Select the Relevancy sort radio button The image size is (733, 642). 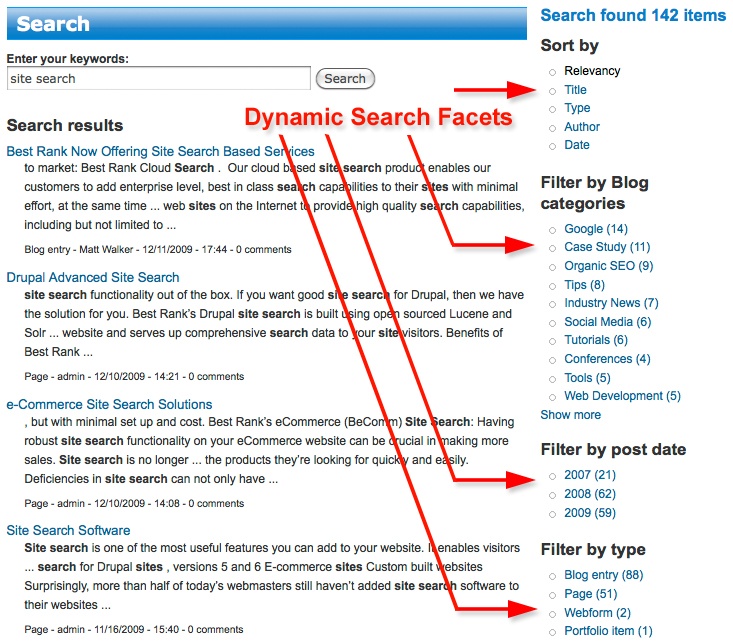tap(553, 72)
